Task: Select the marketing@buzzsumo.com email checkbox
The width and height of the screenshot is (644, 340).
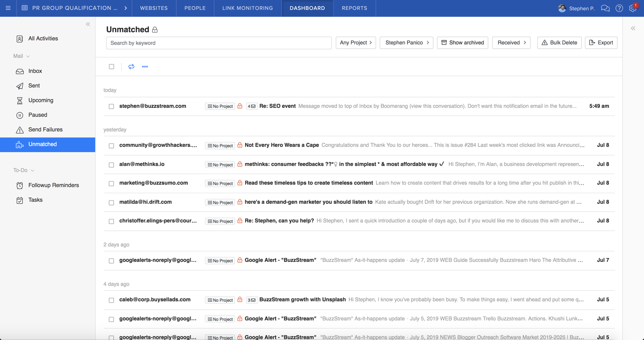Action: (111, 183)
